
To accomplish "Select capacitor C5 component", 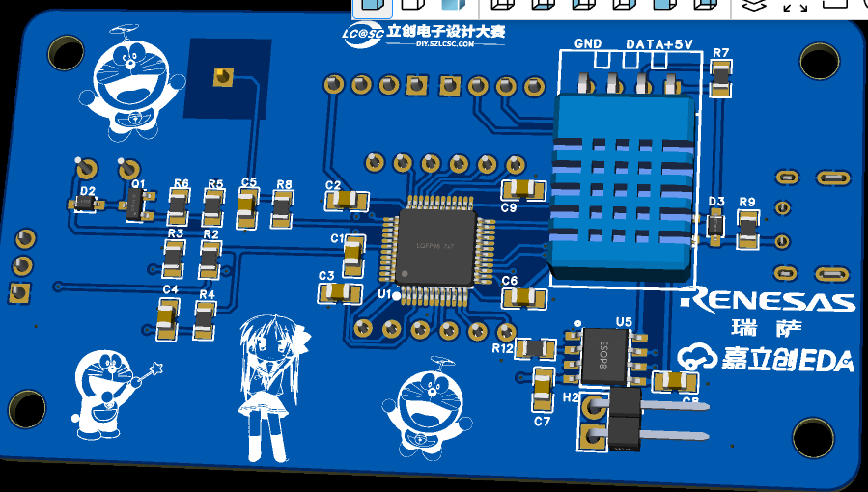I will tap(247, 207).
